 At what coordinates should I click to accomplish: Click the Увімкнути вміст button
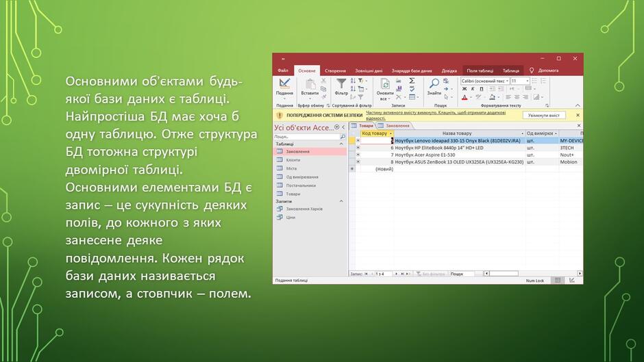(544, 116)
